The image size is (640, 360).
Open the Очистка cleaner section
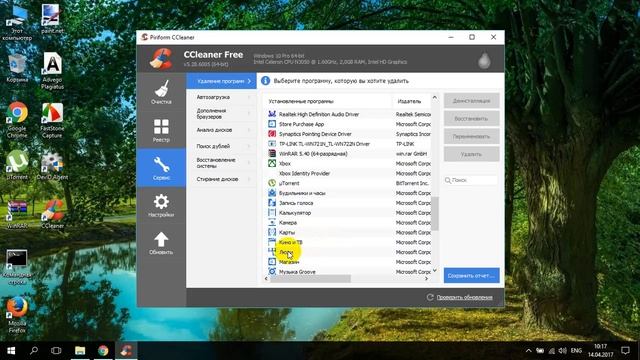tap(161, 92)
